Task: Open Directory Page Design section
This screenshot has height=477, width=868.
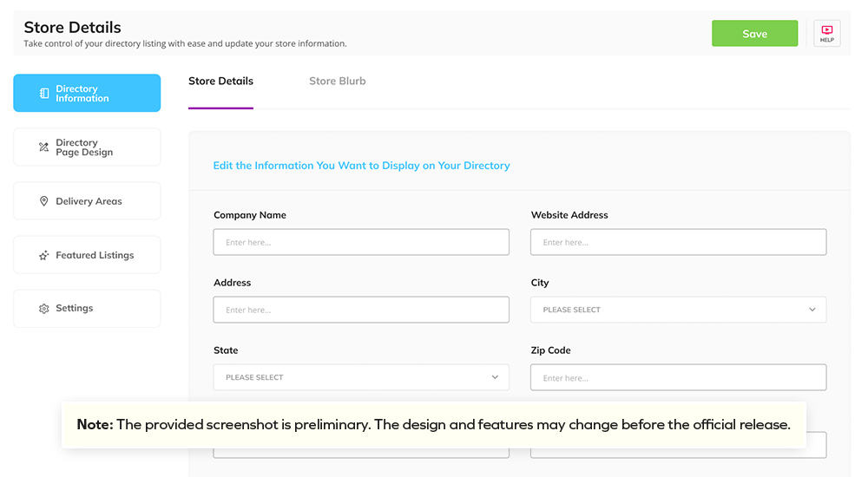Action: click(x=87, y=147)
